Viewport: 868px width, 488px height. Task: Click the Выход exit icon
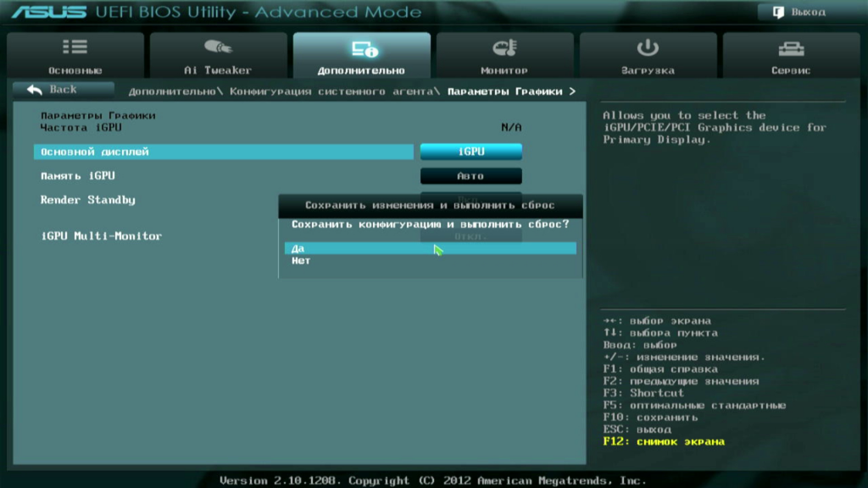point(778,12)
